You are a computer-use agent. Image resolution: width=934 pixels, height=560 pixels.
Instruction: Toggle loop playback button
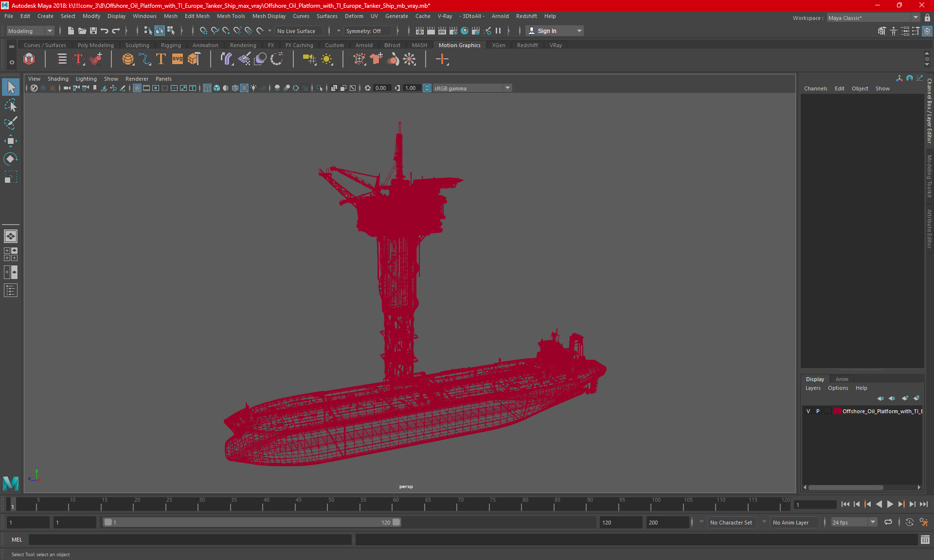[888, 522]
